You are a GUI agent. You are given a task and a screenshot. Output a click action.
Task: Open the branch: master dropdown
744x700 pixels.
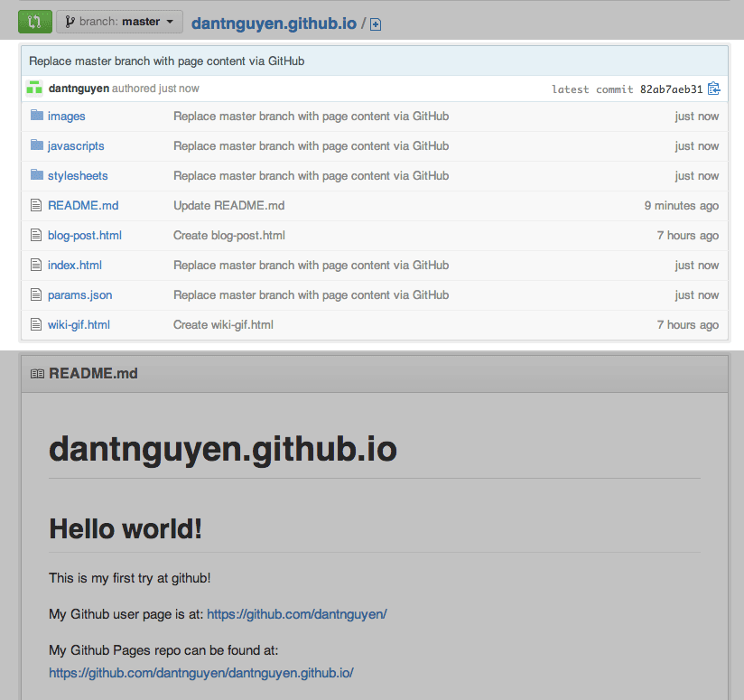[x=118, y=21]
